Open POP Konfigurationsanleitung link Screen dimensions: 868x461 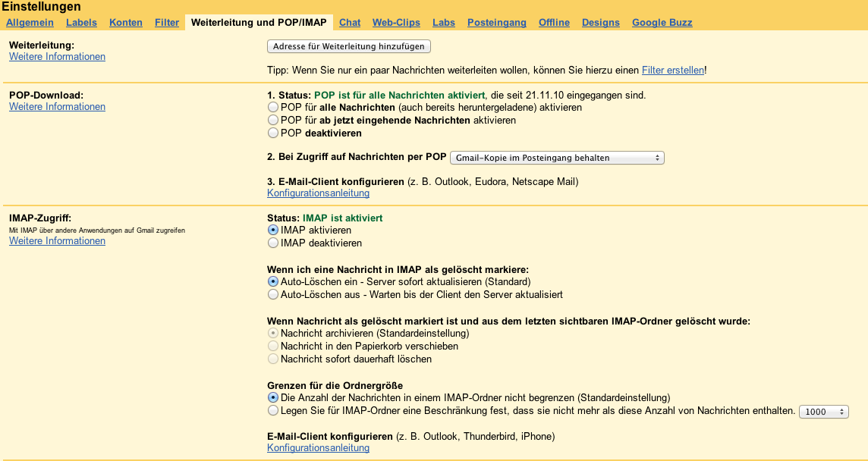(319, 193)
